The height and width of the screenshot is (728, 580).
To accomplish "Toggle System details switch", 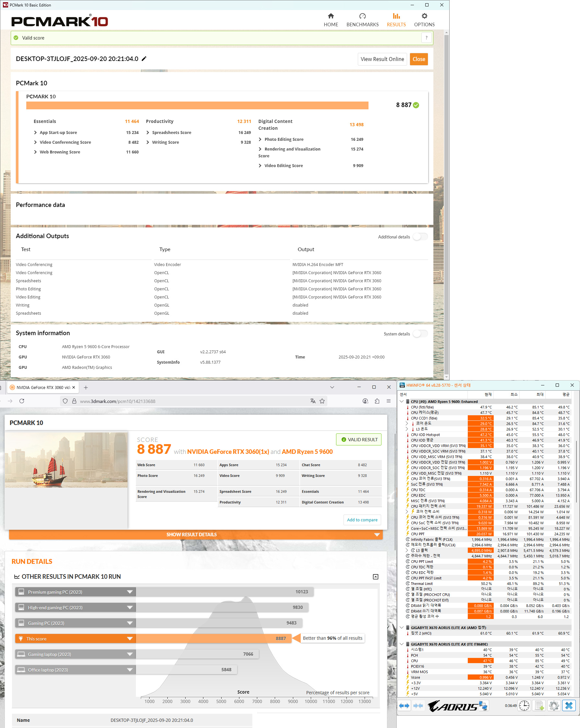I will 420,334.
